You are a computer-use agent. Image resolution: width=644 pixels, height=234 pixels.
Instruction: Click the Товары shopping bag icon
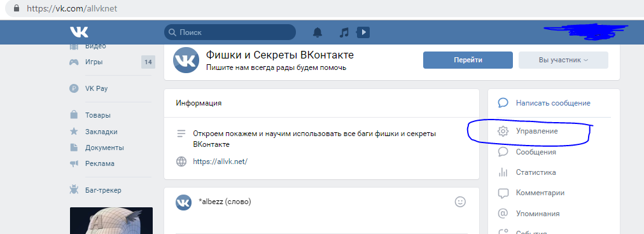coord(74,114)
